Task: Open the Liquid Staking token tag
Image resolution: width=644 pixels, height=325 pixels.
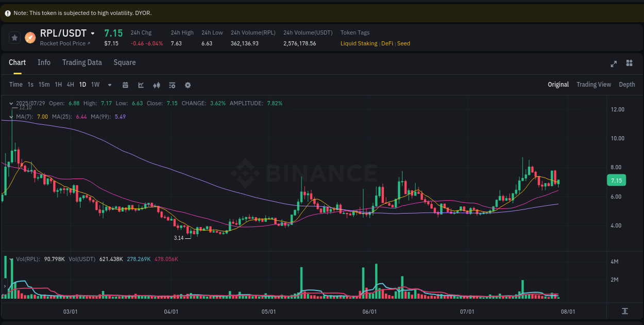Action: [359, 43]
